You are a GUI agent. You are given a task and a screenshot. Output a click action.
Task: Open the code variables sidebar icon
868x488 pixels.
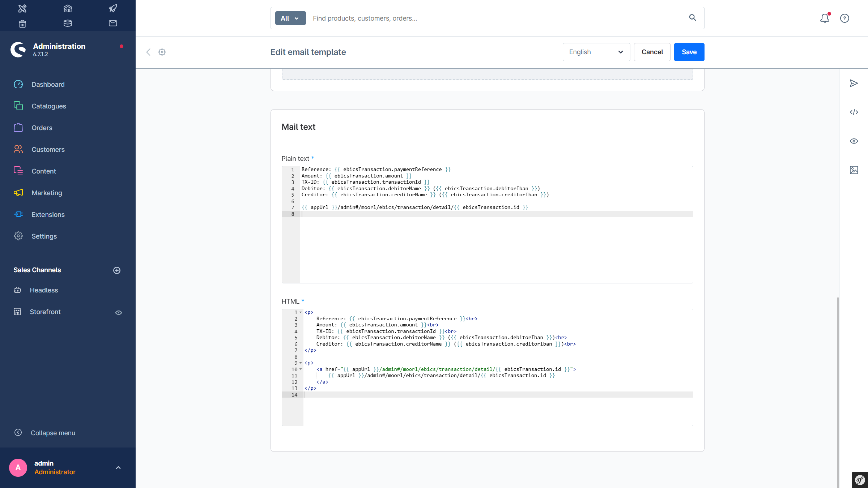[x=854, y=112]
